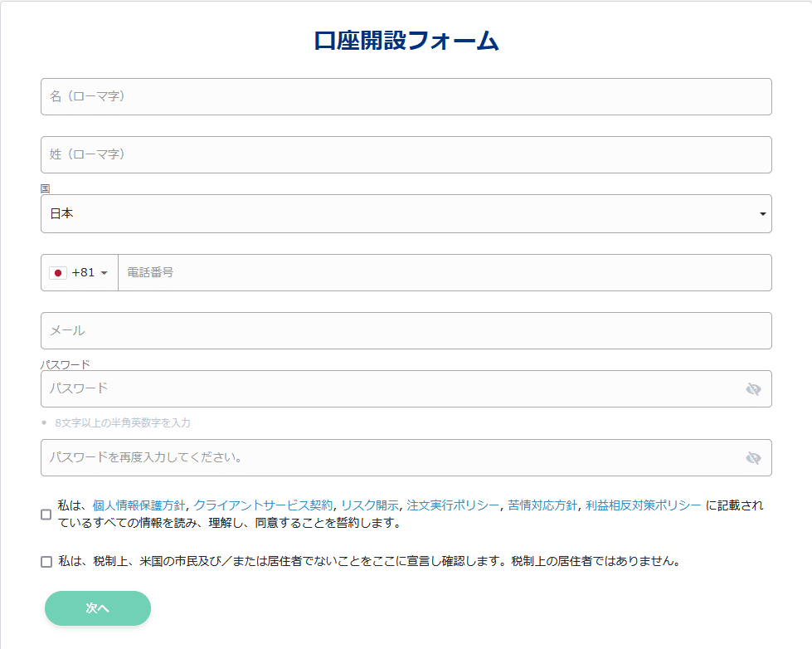Click the パスワードを再度入力 confirm password field
812x649 pixels.
[406, 458]
